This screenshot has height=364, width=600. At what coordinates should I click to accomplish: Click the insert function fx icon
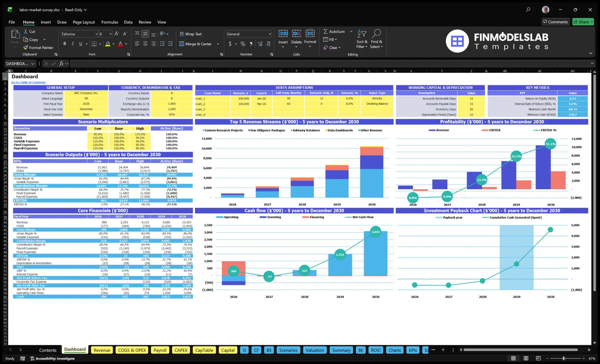coord(61,63)
